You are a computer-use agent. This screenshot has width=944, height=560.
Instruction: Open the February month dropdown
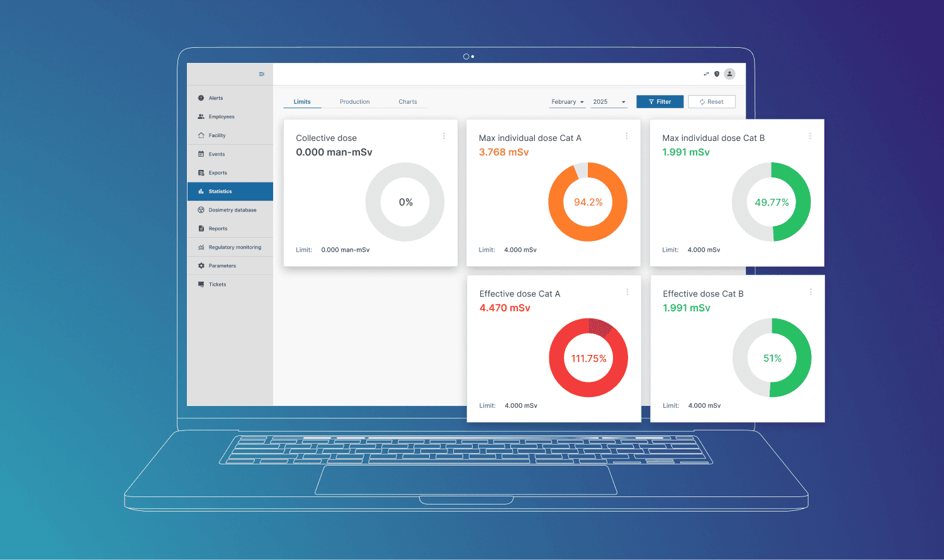pyautogui.click(x=568, y=102)
